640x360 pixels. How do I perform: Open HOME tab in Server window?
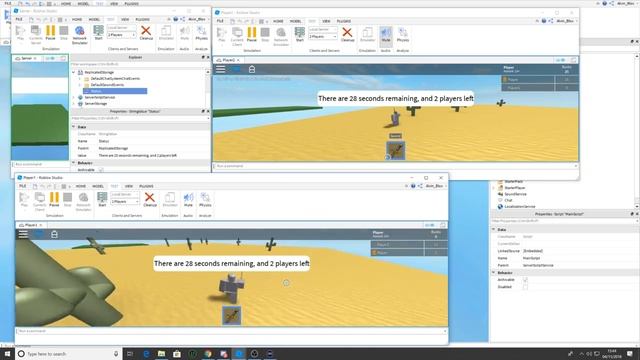pyautogui.click(x=77, y=20)
